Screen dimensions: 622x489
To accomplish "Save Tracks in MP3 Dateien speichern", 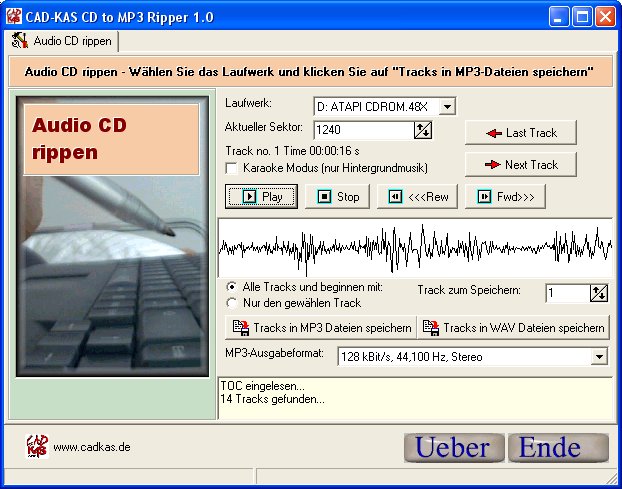I will tap(321, 327).
